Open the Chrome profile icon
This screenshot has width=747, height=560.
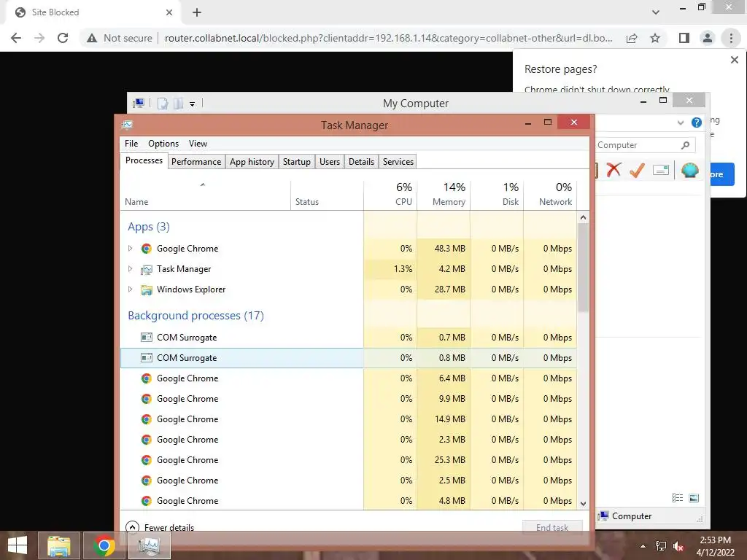(708, 38)
